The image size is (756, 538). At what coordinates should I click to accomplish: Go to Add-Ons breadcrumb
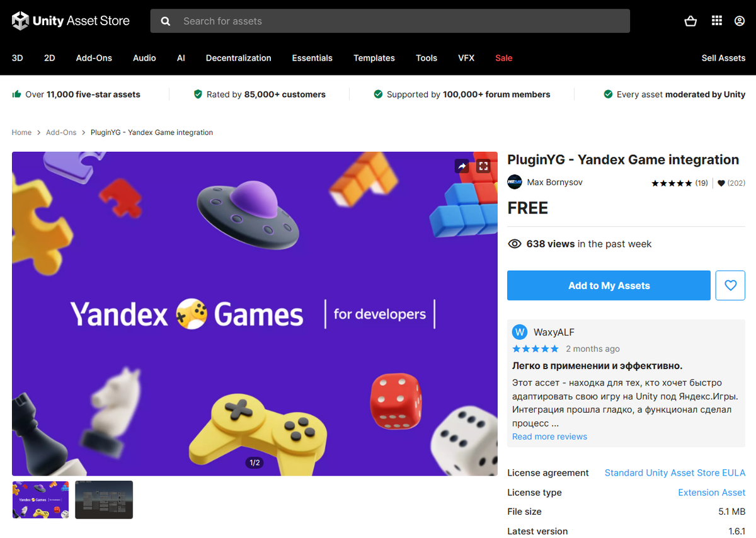pyautogui.click(x=61, y=132)
